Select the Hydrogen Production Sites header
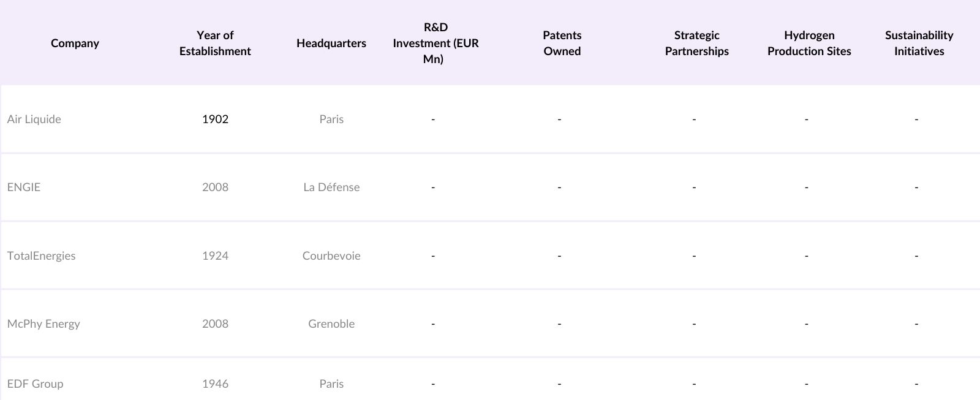This screenshot has height=400, width=980. click(809, 43)
